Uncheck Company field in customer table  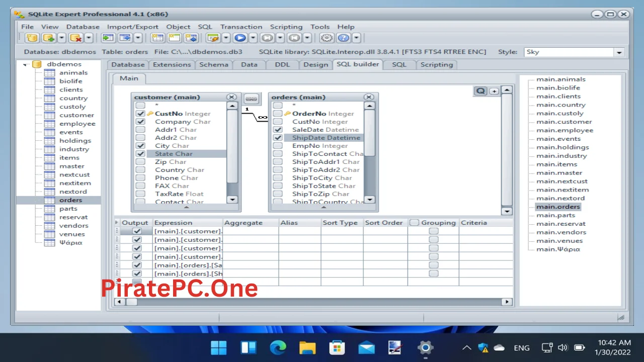pos(140,122)
